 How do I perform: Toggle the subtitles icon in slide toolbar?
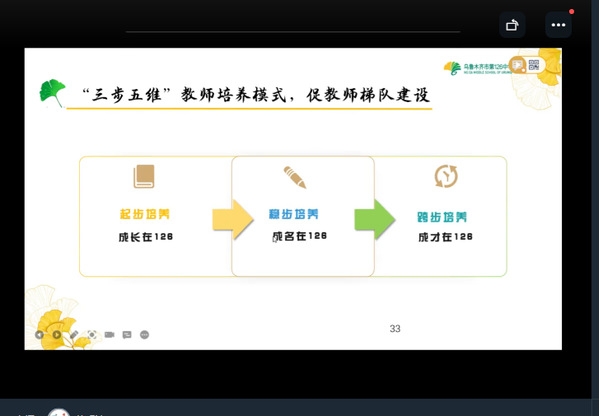pyautogui.click(x=127, y=335)
